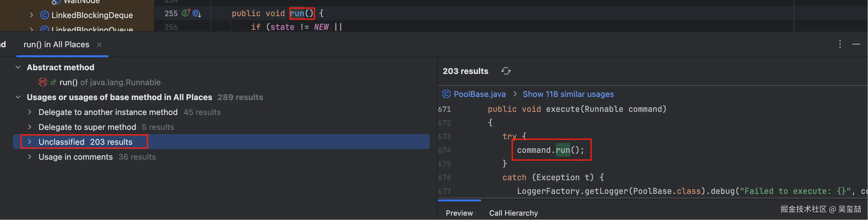The image size is (868, 220).
Task: Switch to the Call Hierarchy tab
Action: [513, 213]
